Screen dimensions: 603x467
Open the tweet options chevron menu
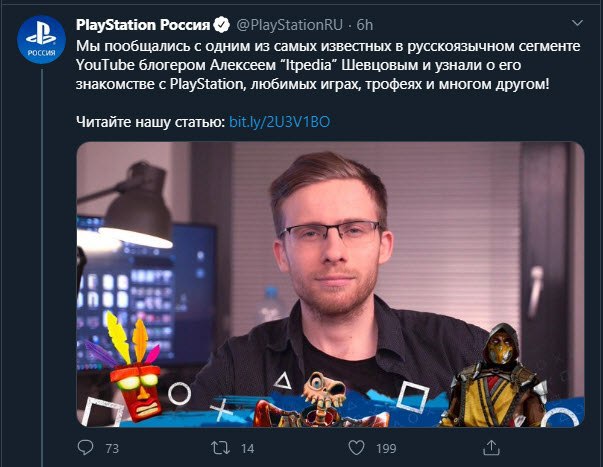[577, 23]
